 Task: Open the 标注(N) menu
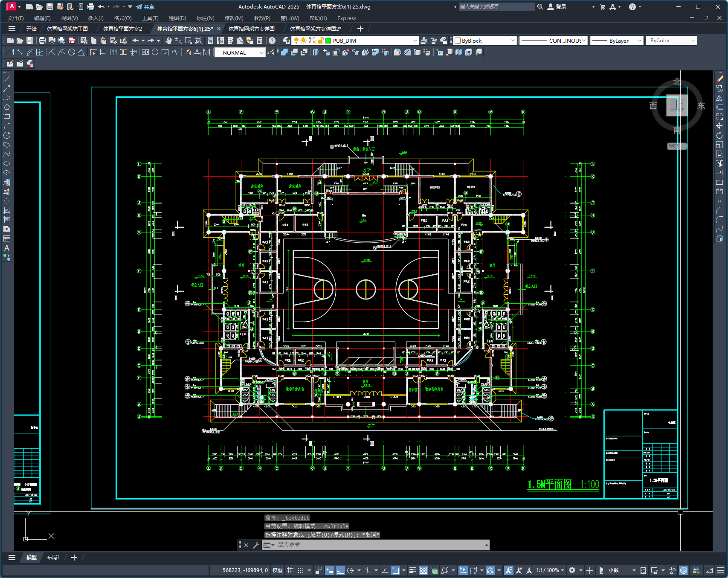point(205,18)
